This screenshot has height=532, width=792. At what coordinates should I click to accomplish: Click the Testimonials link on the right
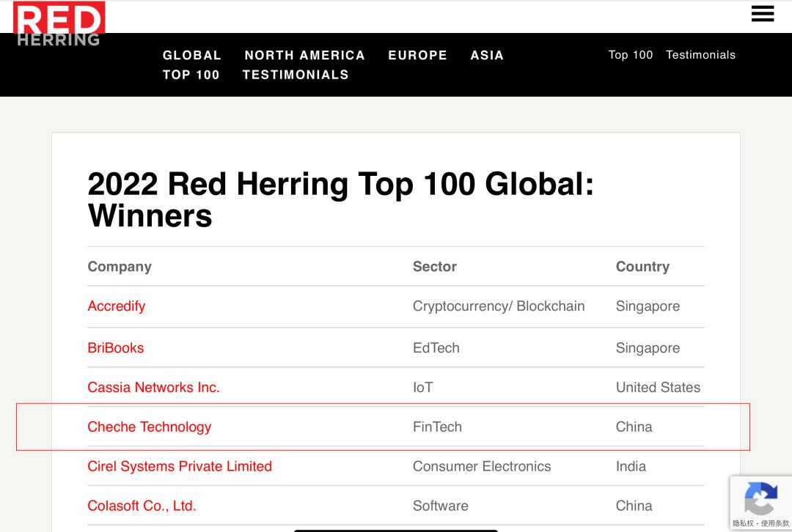[x=700, y=54]
